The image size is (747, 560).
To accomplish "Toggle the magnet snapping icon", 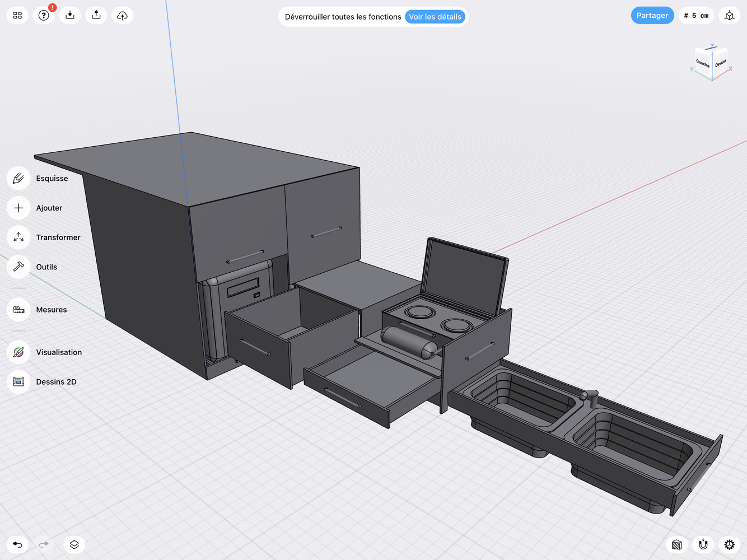I will point(703,544).
